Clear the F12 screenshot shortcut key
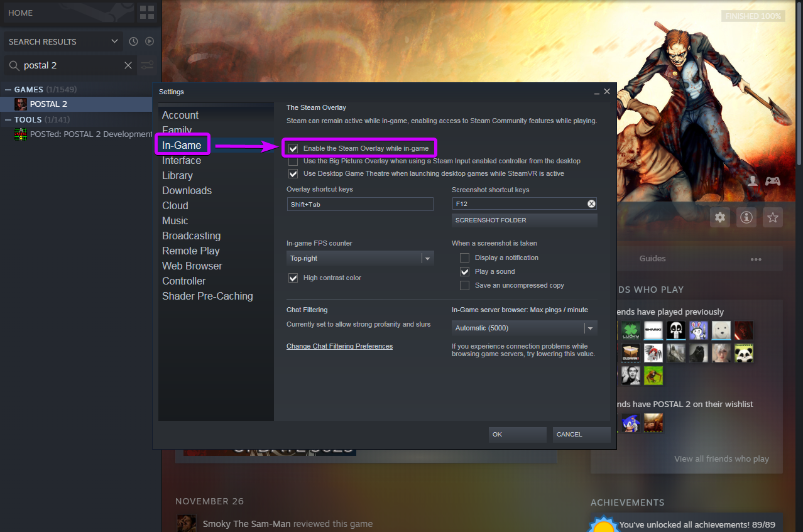Screen dimensions: 803x532 click(x=591, y=204)
